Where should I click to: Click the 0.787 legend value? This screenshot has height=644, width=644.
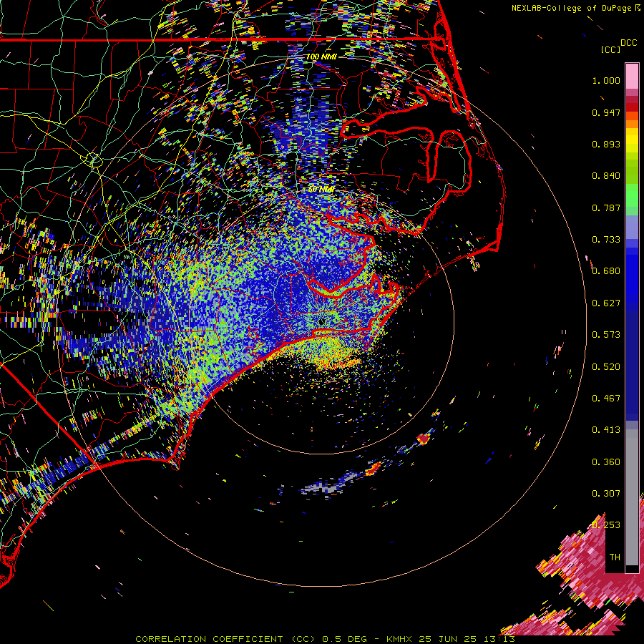pos(606,208)
